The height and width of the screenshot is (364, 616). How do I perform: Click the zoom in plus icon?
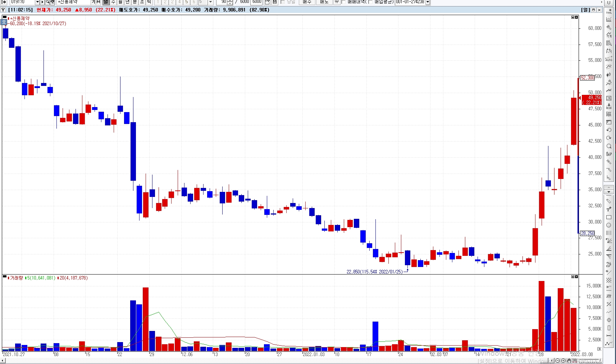[x=563, y=361]
